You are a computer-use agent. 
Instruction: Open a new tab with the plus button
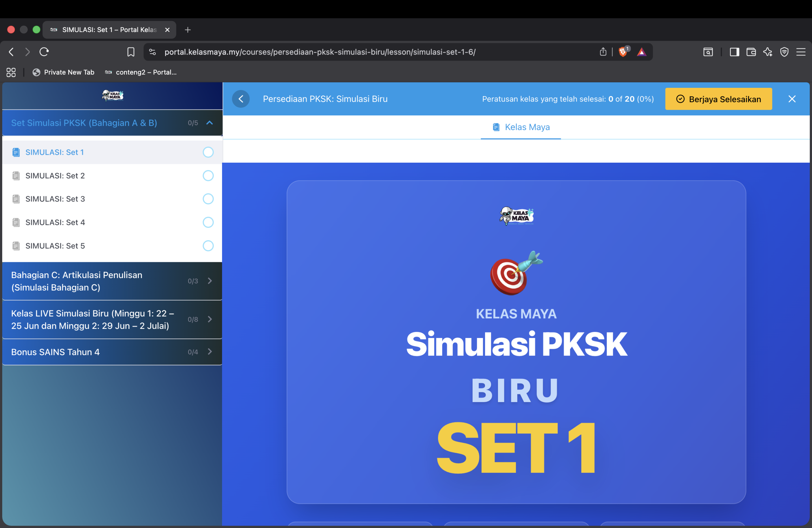[x=188, y=30]
